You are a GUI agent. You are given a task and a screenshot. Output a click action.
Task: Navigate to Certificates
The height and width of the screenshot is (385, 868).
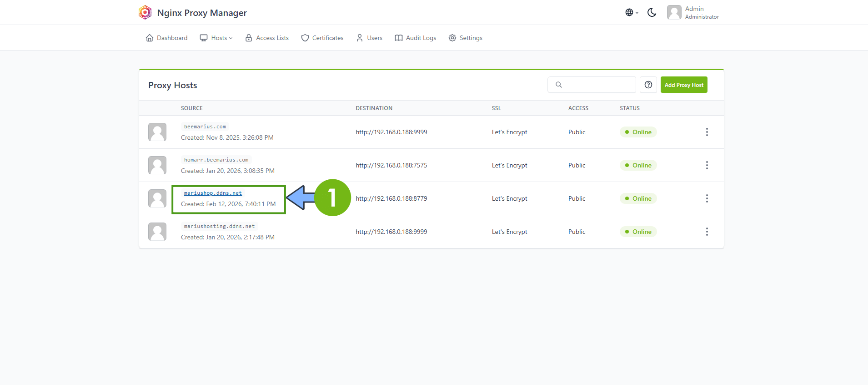coord(322,38)
